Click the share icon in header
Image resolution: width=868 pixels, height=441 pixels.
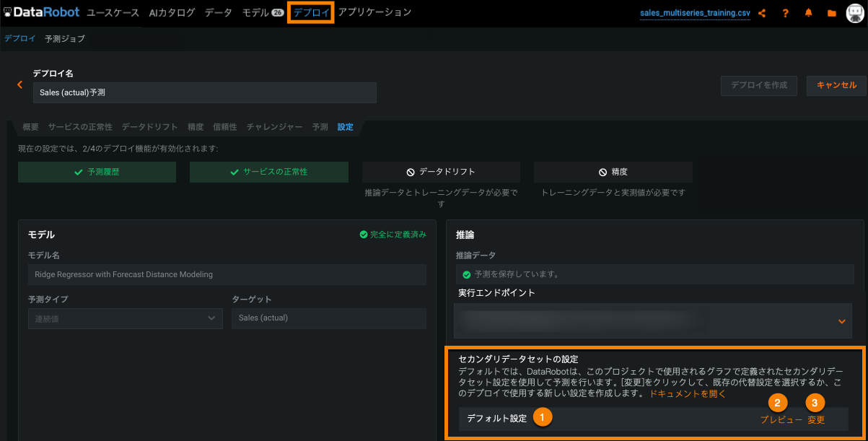762,13
